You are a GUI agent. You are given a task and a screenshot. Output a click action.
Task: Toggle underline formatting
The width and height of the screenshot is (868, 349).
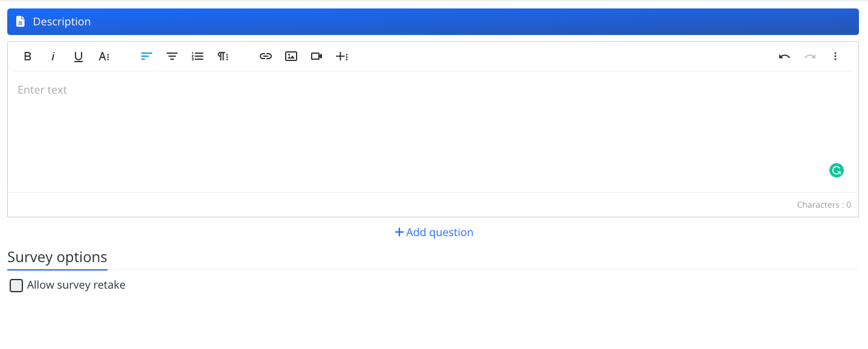point(78,56)
